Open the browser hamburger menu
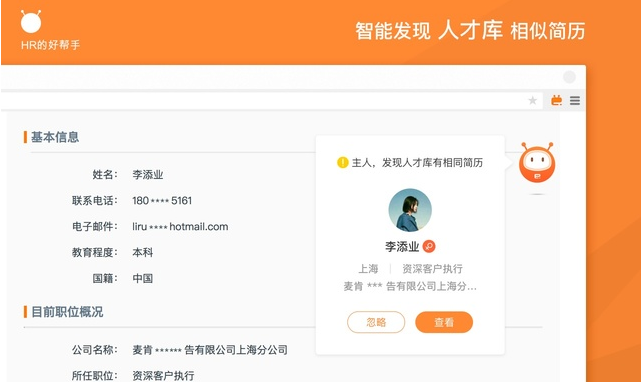This screenshot has width=642, height=382. pyautogui.click(x=575, y=100)
